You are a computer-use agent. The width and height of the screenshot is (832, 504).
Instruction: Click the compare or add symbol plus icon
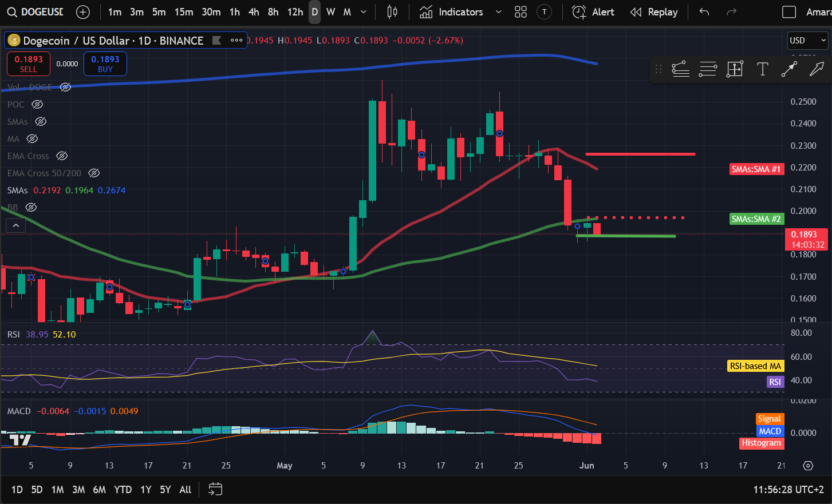point(83,12)
